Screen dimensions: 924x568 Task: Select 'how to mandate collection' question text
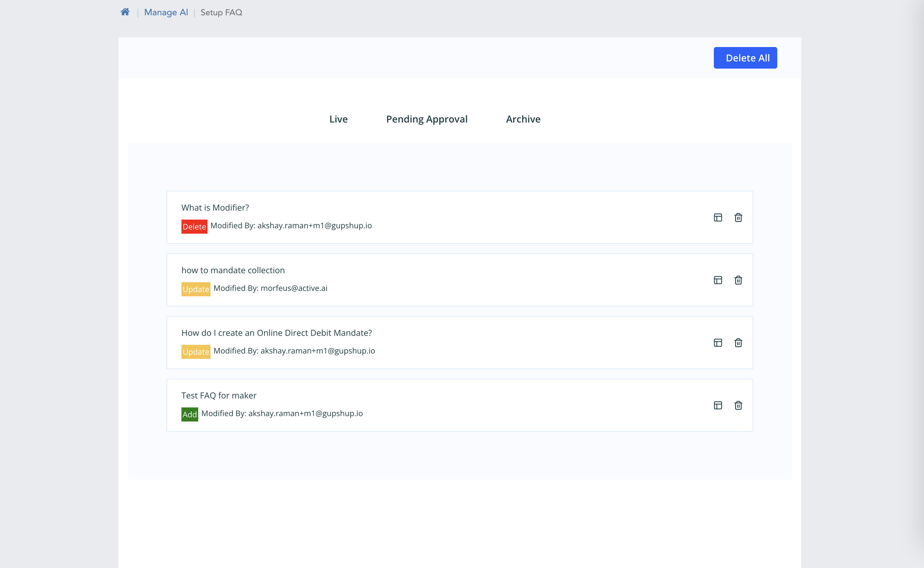point(233,270)
